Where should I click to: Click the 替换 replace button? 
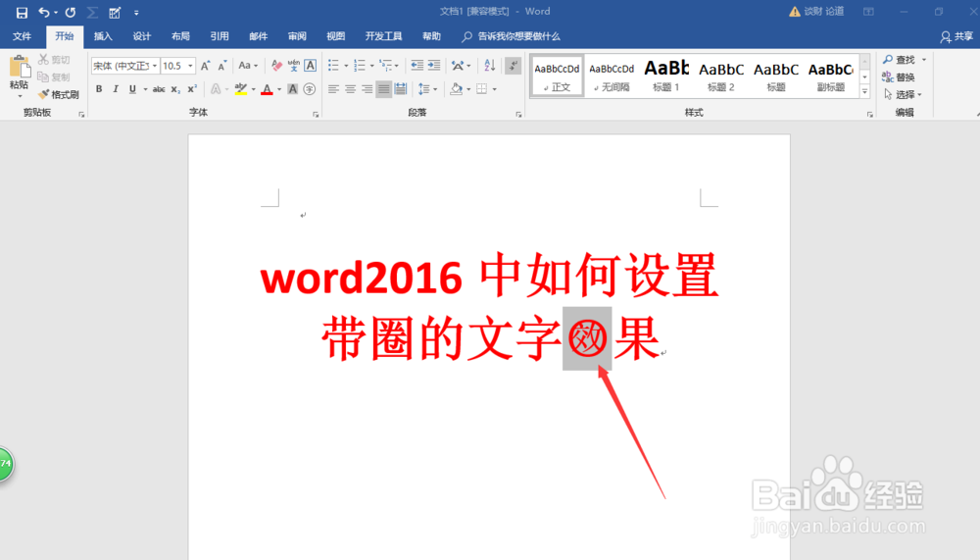899,76
